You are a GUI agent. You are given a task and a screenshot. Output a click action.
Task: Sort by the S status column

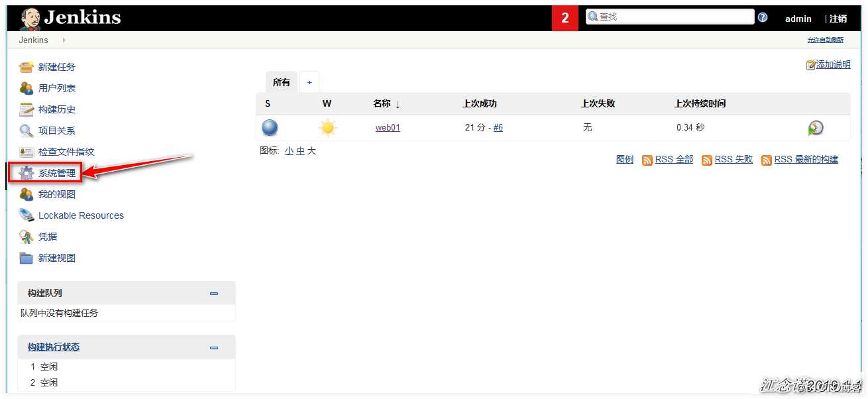tap(268, 104)
